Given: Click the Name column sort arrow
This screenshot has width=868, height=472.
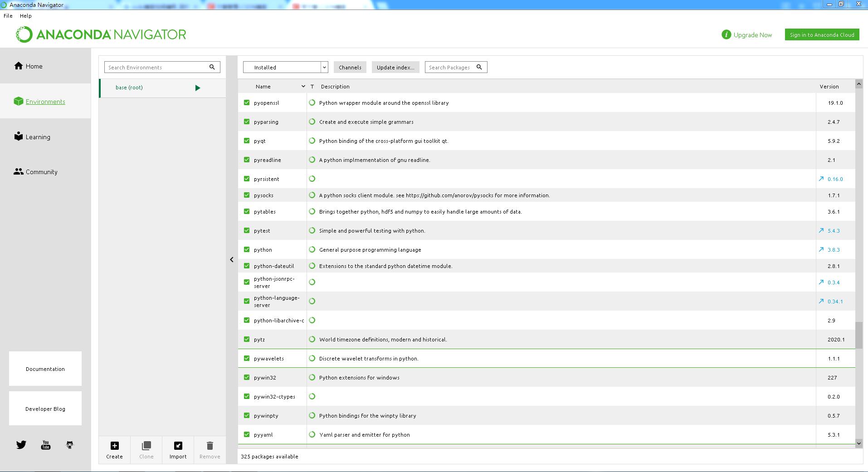Looking at the screenshot, I should click(303, 86).
